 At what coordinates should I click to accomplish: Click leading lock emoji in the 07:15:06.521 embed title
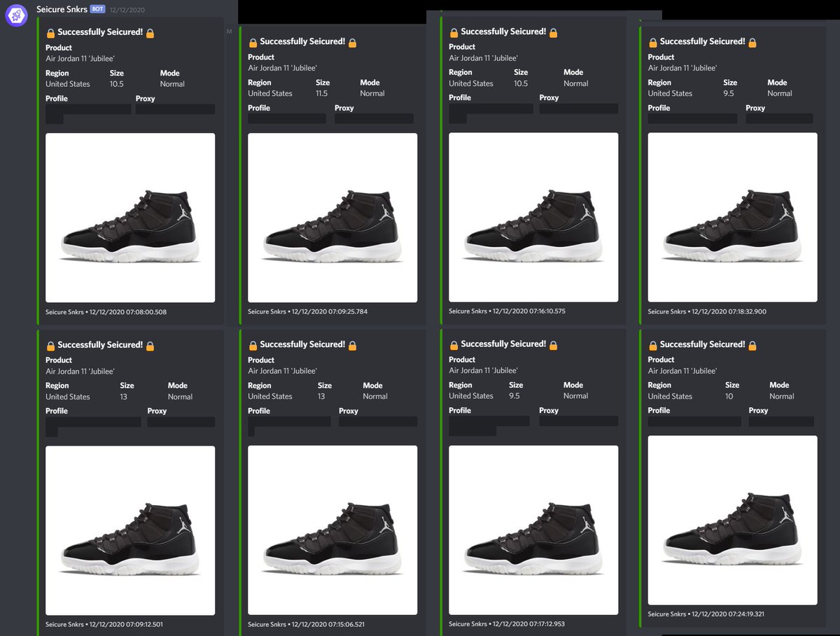tap(253, 345)
